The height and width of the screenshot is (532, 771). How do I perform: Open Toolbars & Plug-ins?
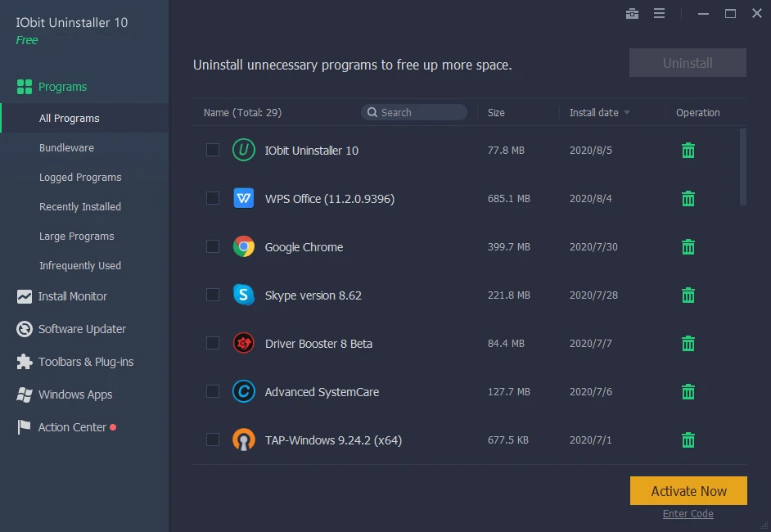tap(84, 362)
